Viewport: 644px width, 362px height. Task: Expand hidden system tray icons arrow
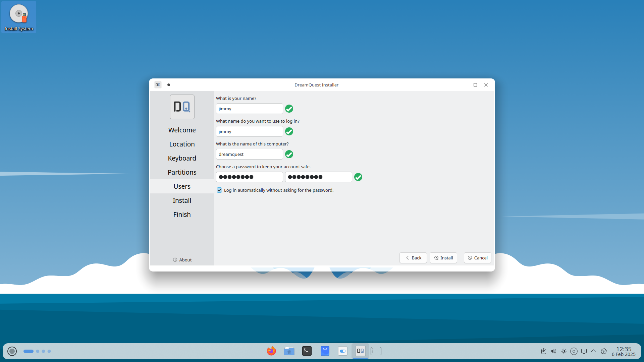593,351
